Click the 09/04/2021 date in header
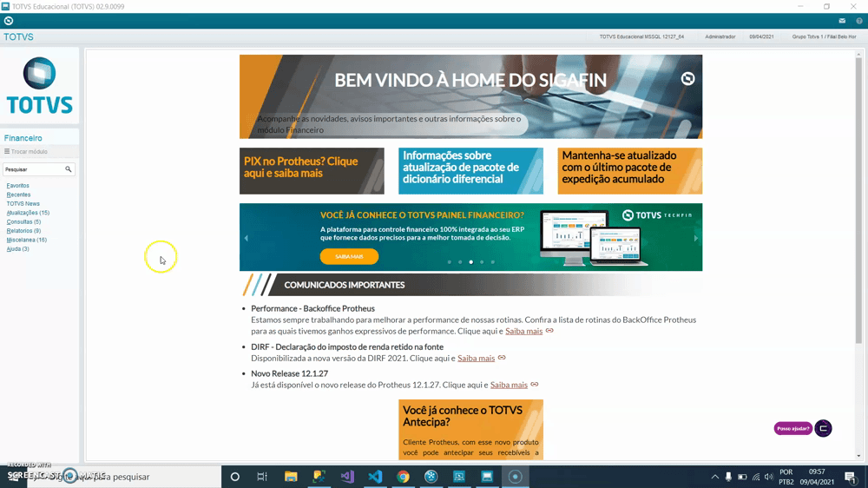The width and height of the screenshot is (868, 488). (x=762, y=36)
